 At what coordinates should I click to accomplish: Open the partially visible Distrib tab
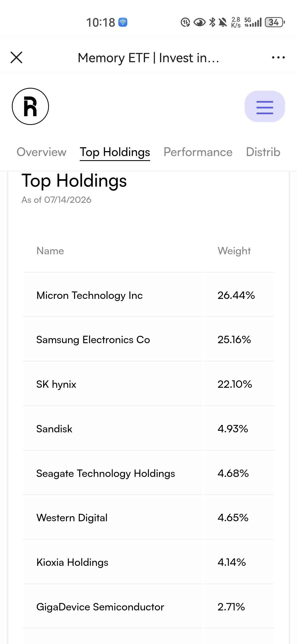[x=263, y=152]
